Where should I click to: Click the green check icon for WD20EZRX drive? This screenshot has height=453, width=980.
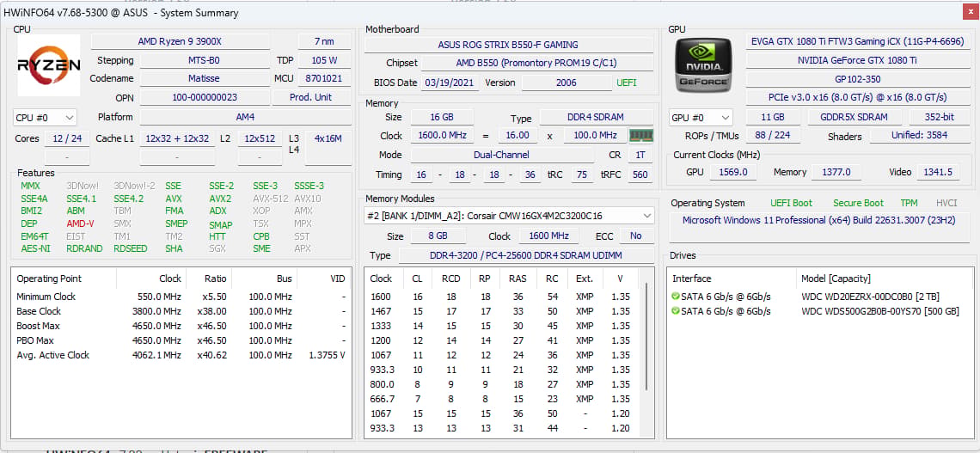coord(676,297)
